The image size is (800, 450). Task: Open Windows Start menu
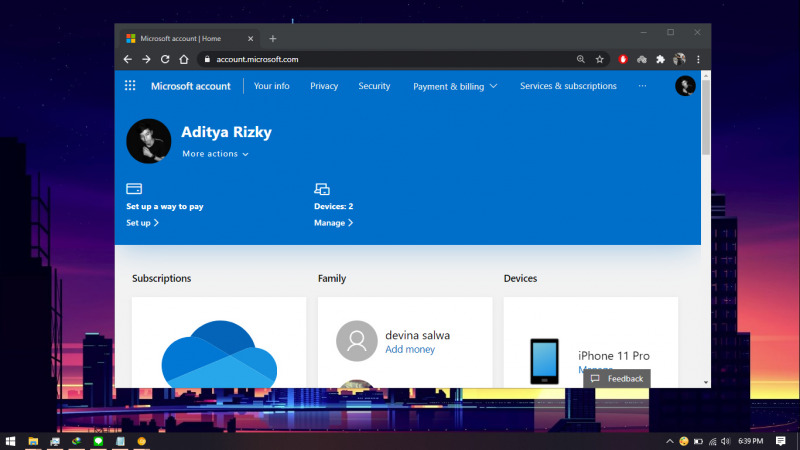tap(10, 441)
